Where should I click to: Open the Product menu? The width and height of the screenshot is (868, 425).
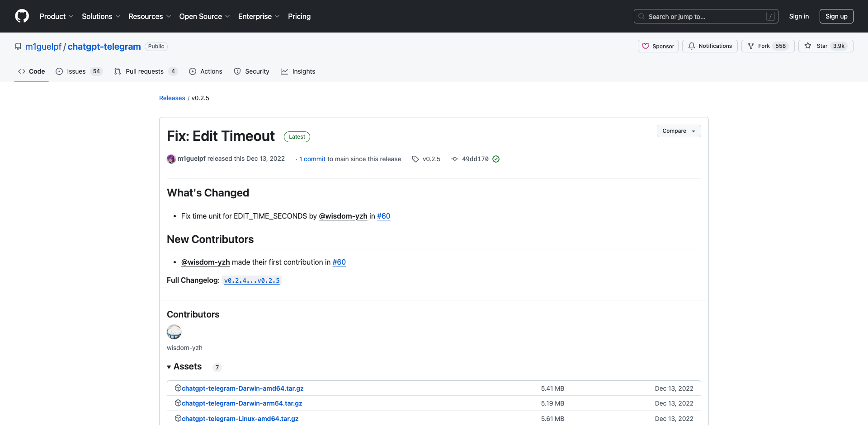[x=57, y=16]
